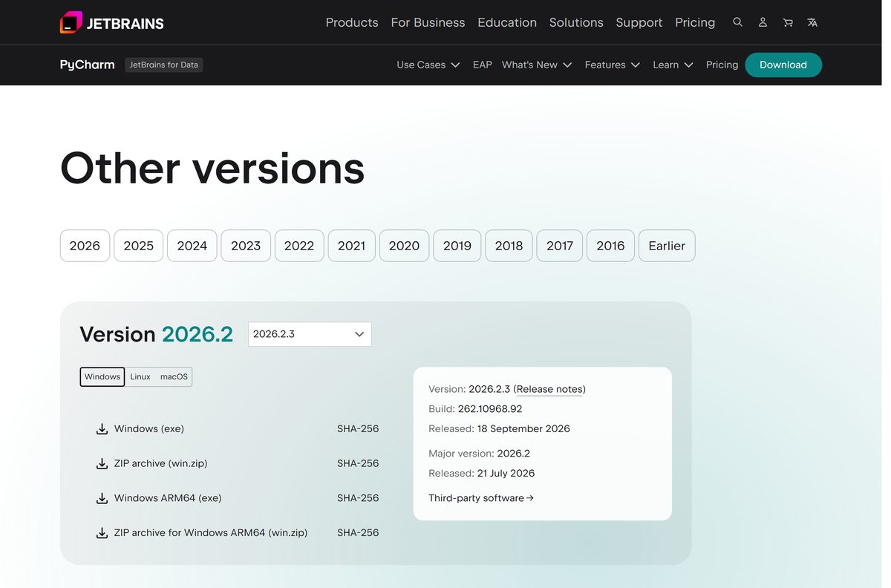Image resolution: width=891 pixels, height=588 pixels.
Task: Select the 2016 year tab
Action: (x=610, y=246)
